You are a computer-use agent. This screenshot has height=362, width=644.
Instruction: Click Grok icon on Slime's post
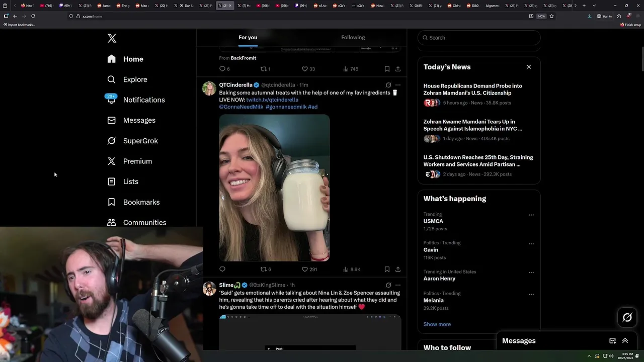pyautogui.click(x=388, y=285)
